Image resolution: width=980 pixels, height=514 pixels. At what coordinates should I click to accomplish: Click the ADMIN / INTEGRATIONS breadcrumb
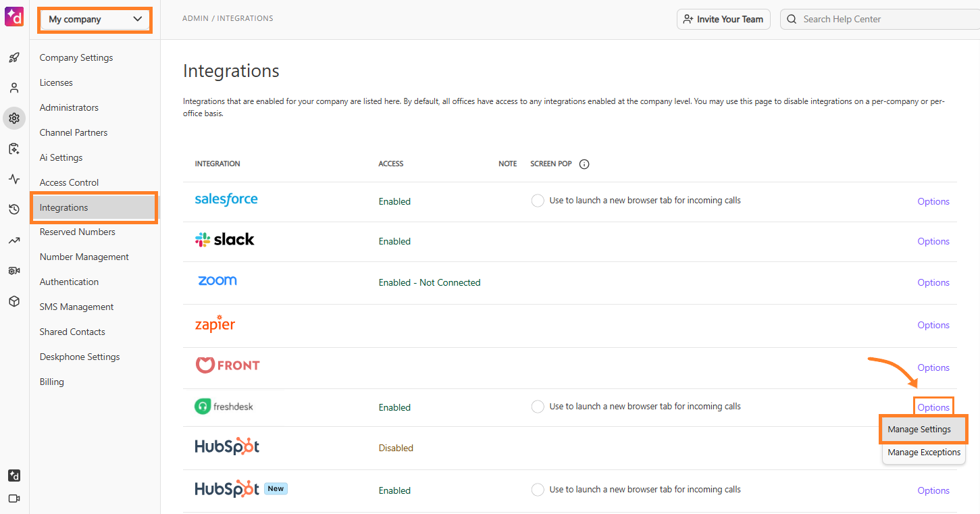[228, 18]
